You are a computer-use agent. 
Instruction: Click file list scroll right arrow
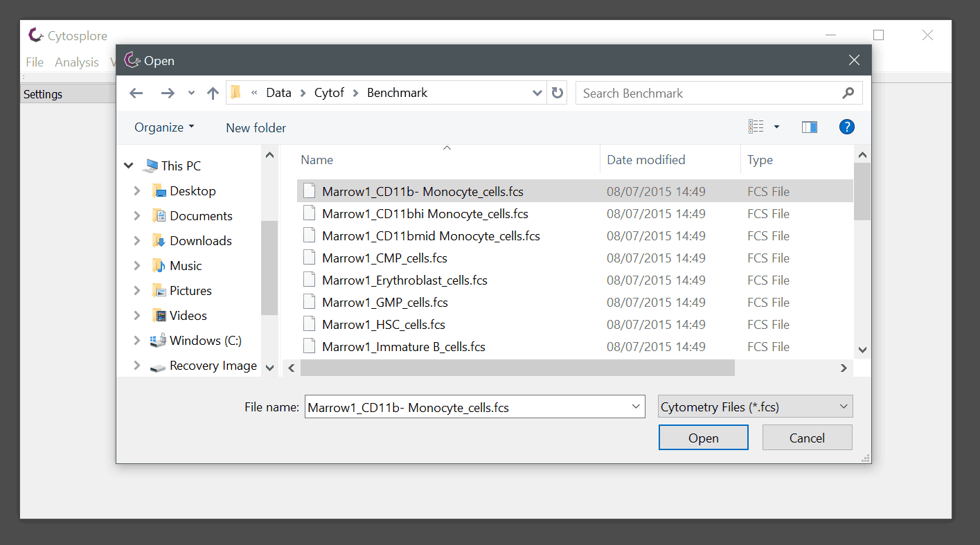tap(844, 368)
